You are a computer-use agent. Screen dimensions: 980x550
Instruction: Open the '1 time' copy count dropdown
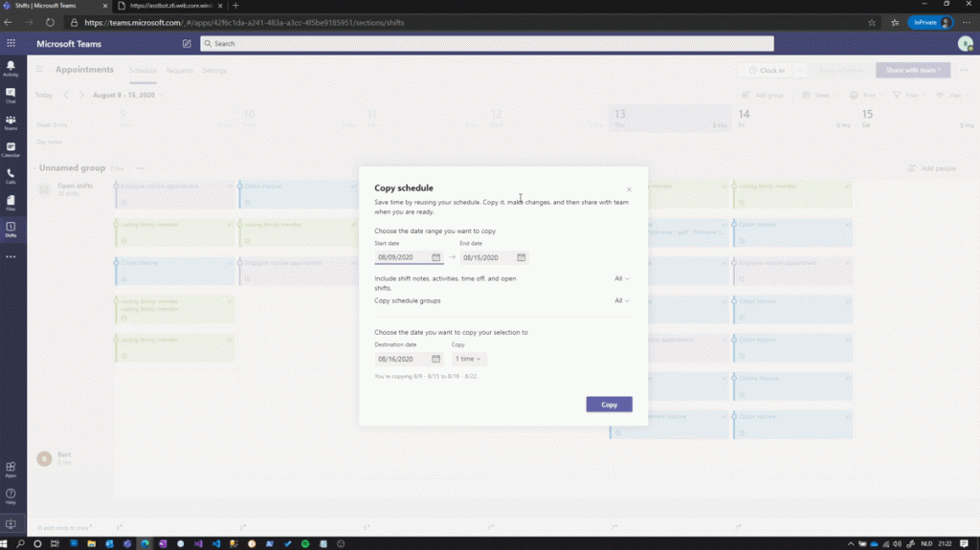[469, 359]
